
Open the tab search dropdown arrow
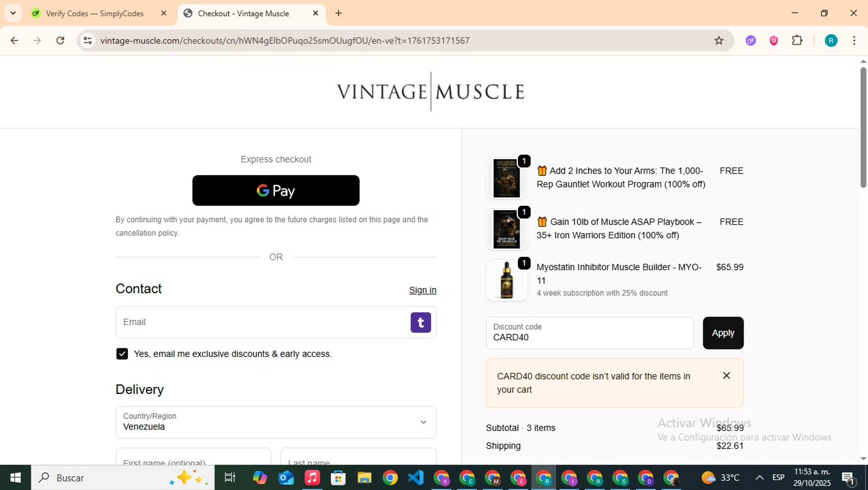tap(13, 13)
